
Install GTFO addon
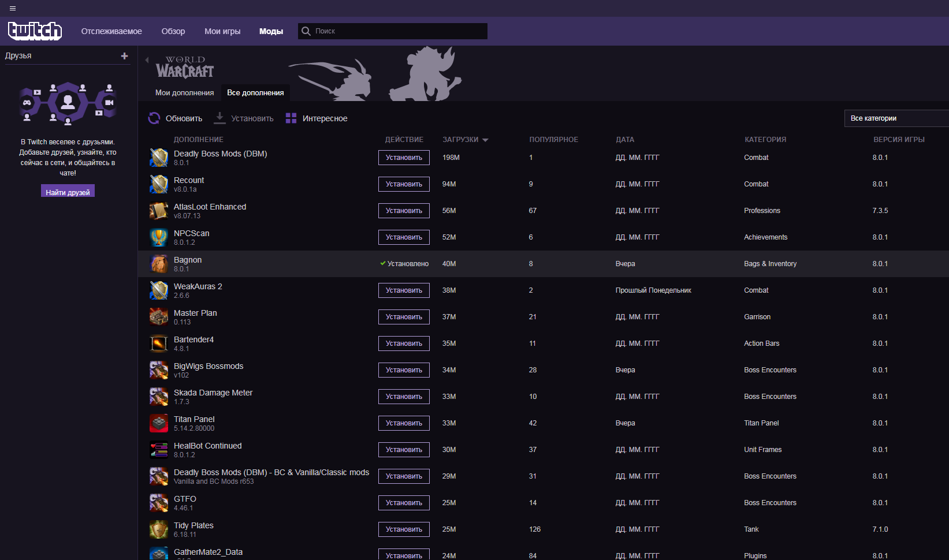click(404, 503)
